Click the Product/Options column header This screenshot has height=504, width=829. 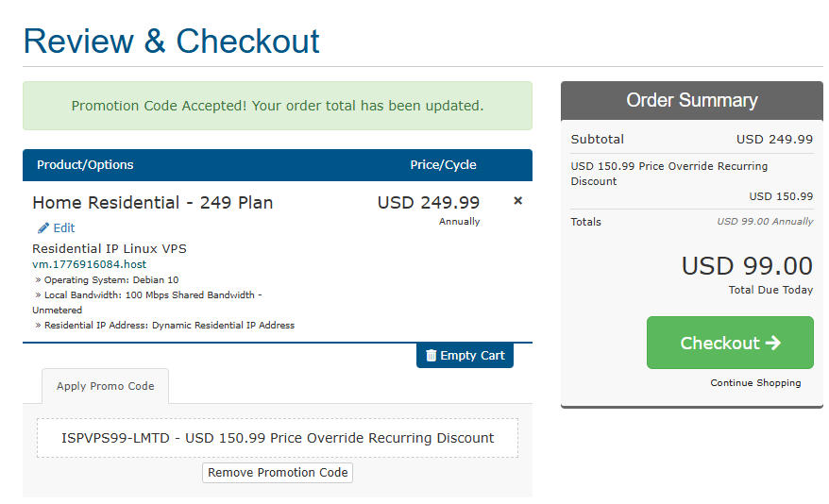pos(85,165)
